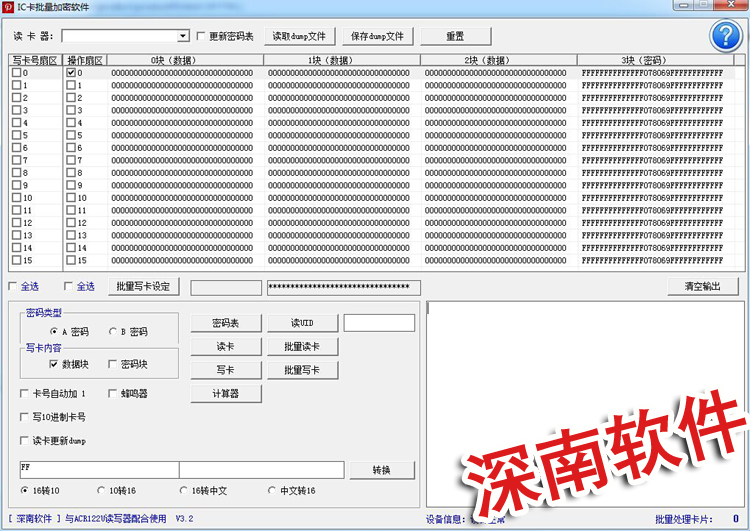Click the 密码表 button
Image resolution: width=750 pixels, height=531 pixels.
[x=226, y=323]
